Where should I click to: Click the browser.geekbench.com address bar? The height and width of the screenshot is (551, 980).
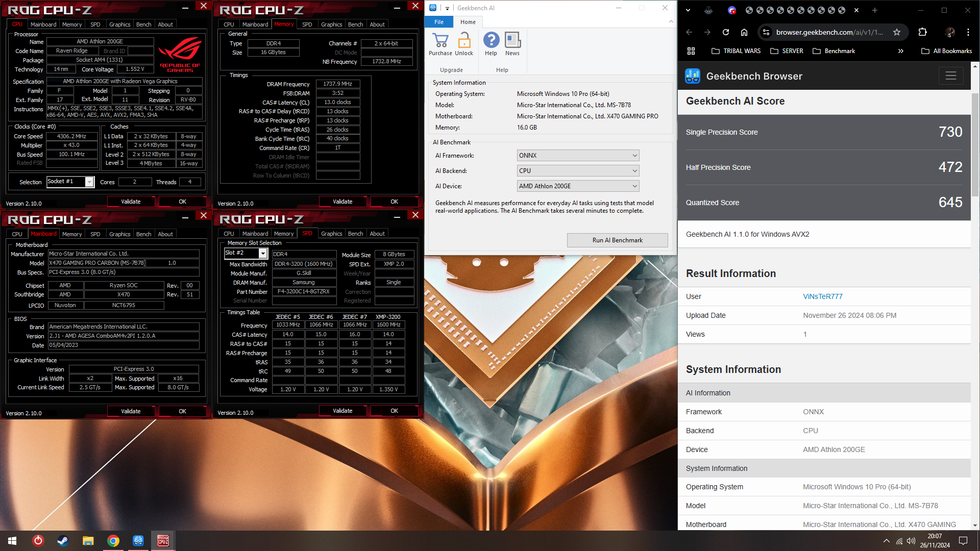click(829, 32)
